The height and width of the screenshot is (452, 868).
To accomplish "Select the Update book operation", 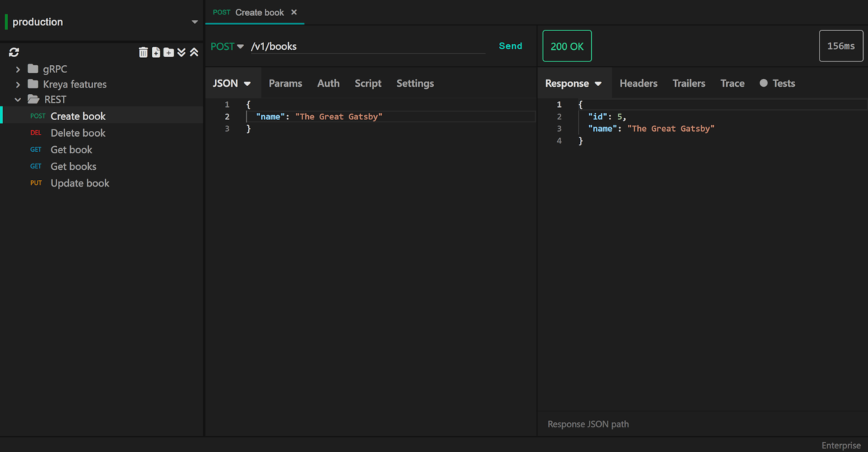I will (x=80, y=183).
